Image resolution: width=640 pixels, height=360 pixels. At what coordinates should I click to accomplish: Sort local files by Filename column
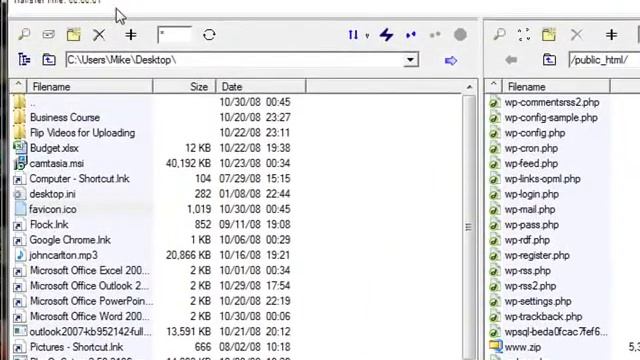coord(90,87)
